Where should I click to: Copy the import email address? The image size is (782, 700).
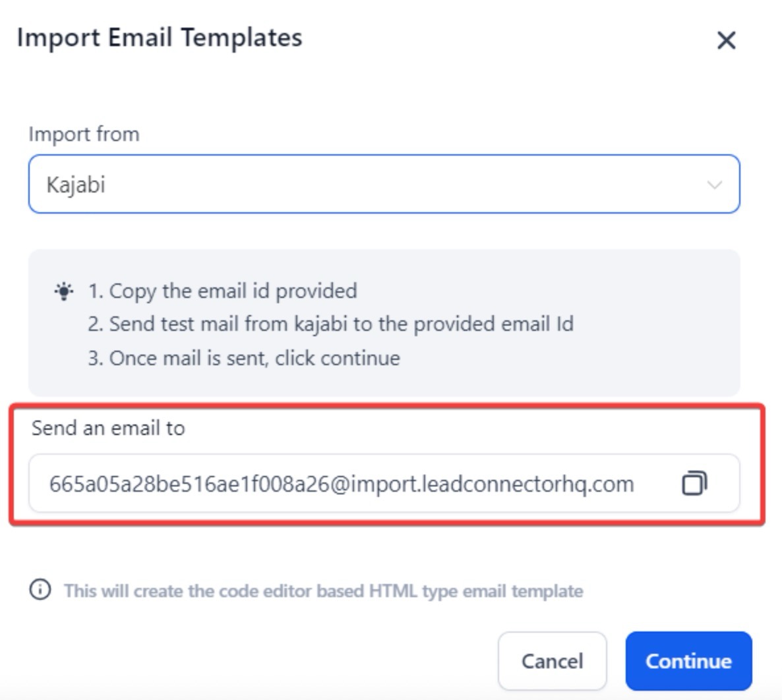point(694,483)
